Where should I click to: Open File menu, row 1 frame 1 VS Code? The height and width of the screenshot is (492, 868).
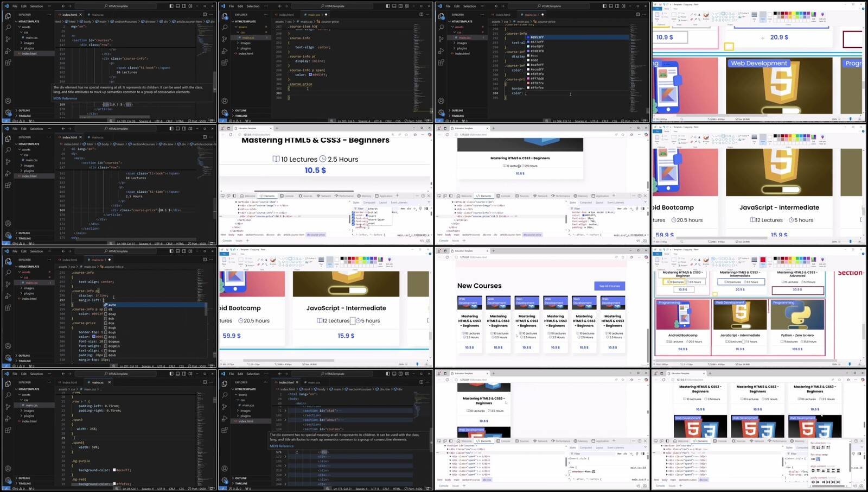pyautogui.click(x=15, y=6)
